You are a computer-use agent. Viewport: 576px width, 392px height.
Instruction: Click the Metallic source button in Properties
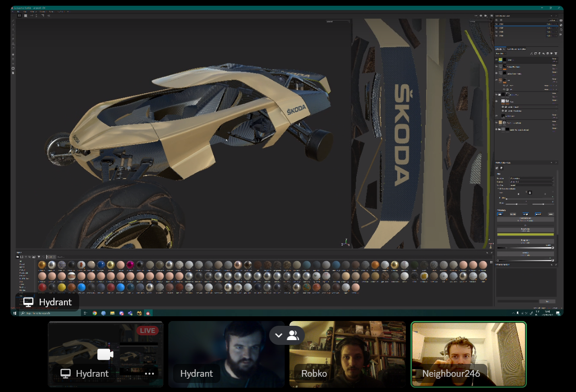(x=525, y=254)
